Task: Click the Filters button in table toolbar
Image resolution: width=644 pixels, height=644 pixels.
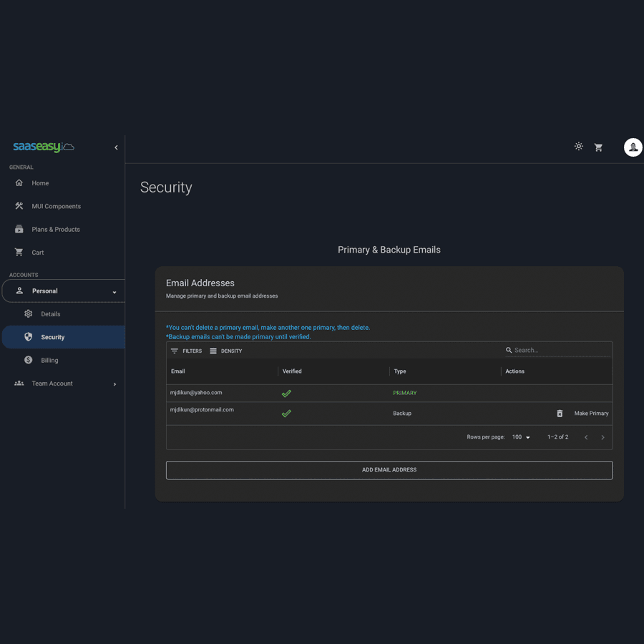Action: pyautogui.click(x=186, y=351)
